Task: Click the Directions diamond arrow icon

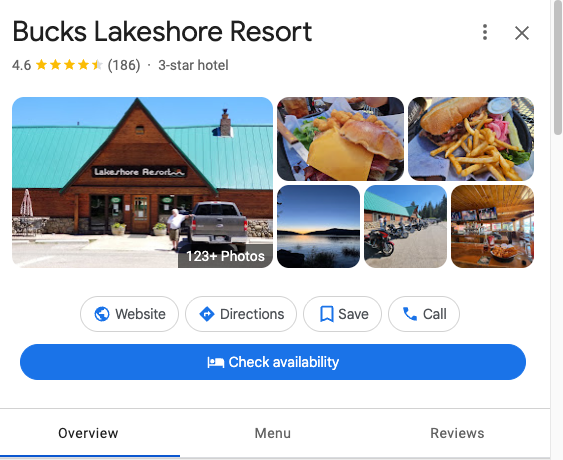Action: click(207, 314)
